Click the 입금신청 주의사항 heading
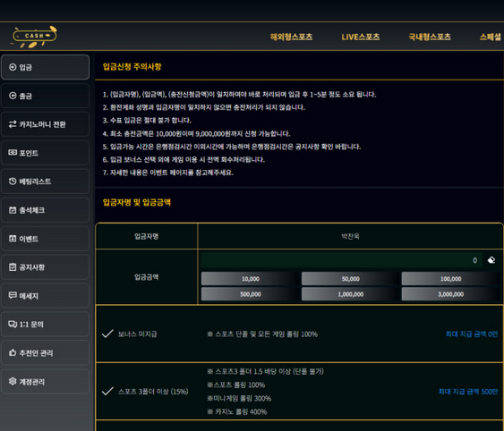504x431 pixels. point(132,67)
